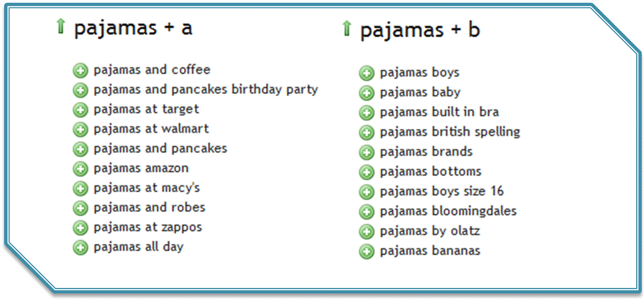644x299 pixels.
Task: Click the plus icon beside pajamas and coffee
Action: point(80,71)
